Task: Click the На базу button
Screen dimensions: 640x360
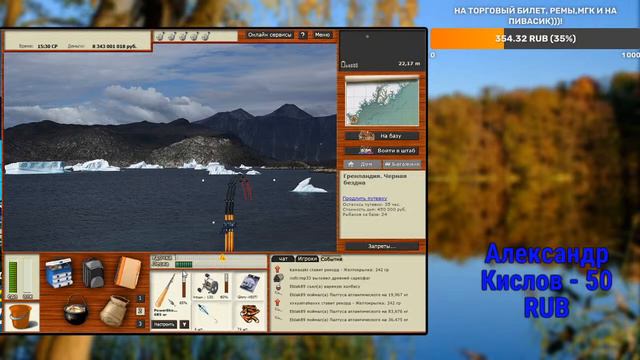Action: click(x=382, y=136)
